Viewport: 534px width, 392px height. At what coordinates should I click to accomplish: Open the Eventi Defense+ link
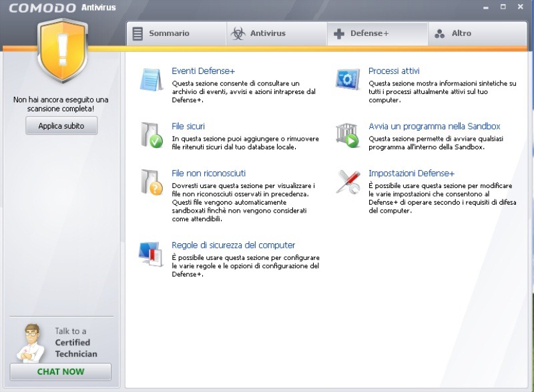(204, 71)
